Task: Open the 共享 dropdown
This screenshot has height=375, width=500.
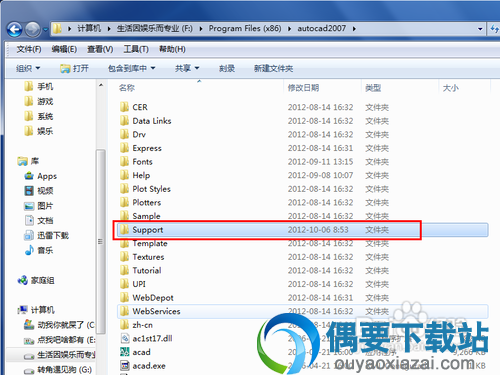Action: (x=187, y=68)
